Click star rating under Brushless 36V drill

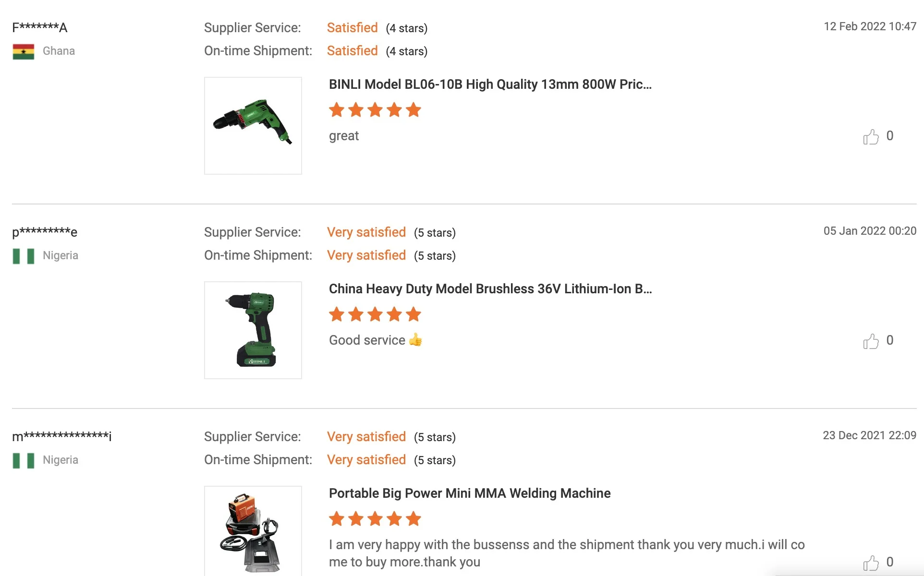375,314
